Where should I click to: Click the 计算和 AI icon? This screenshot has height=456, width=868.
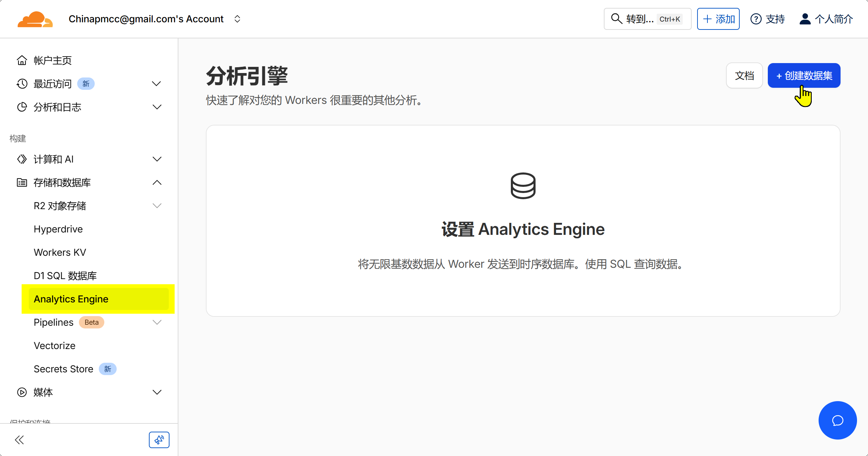pos(22,159)
